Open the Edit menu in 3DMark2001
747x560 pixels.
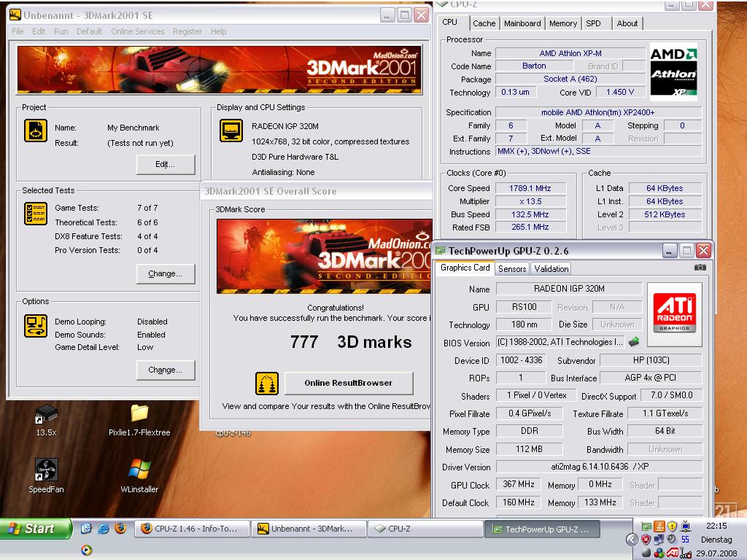click(39, 31)
